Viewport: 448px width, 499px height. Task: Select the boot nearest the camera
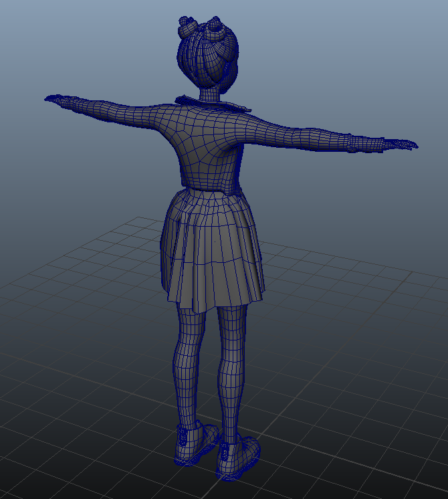pos(237,458)
